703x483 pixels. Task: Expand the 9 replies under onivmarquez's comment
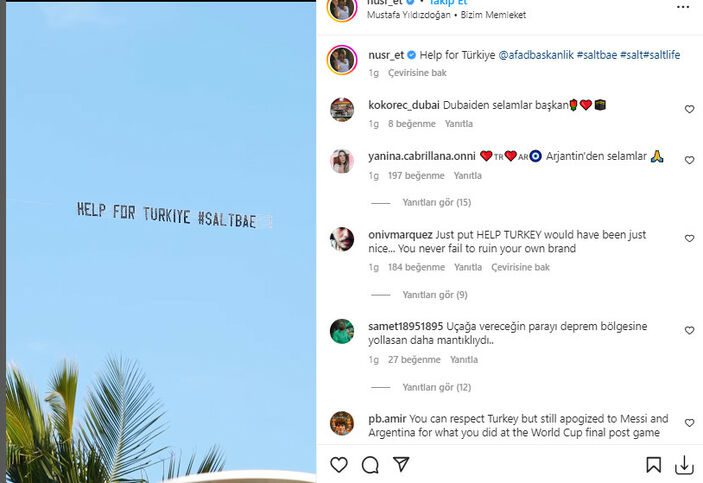point(434,295)
